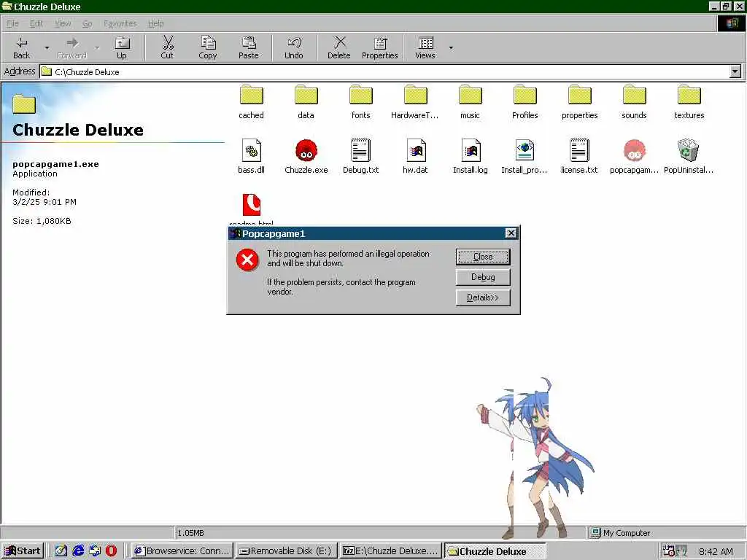The width and height of the screenshot is (747, 560).
Task: Select the Chuzzle.exe red fuzzy icon
Action: click(x=306, y=150)
